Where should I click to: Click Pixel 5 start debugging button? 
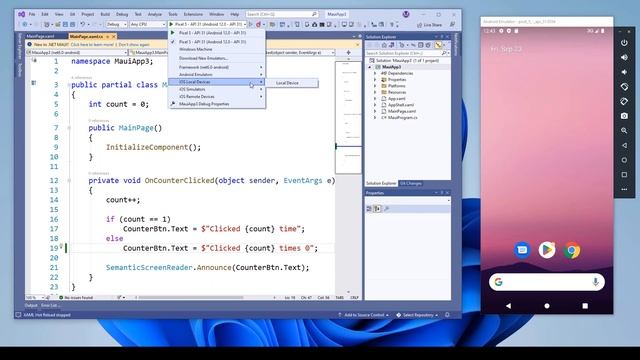click(206, 24)
